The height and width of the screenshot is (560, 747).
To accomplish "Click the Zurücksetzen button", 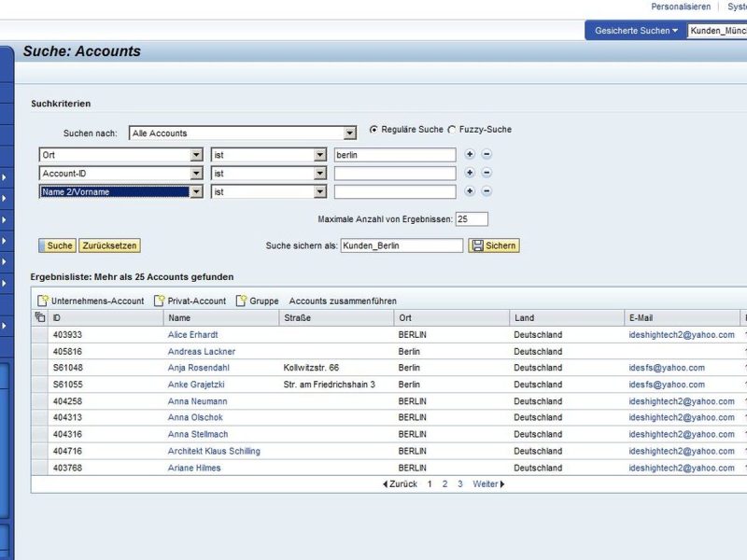I will point(109,245).
